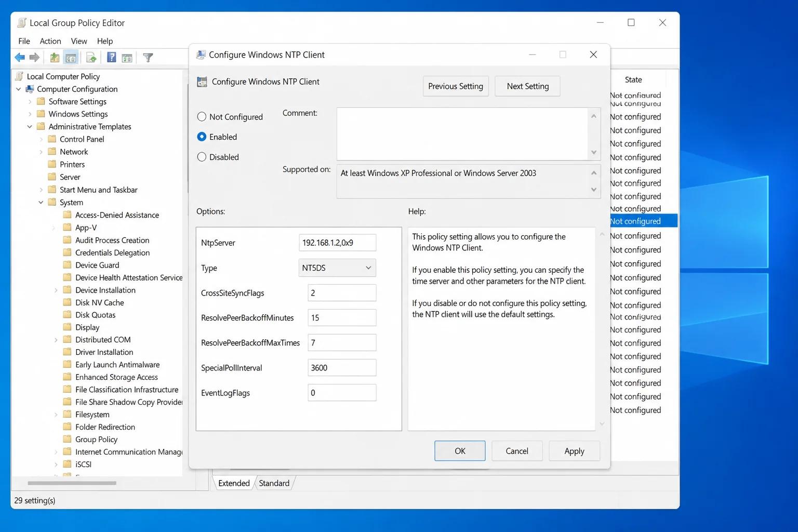Click the horizontal scrollbar under the tree pane
Image resolution: width=798 pixels, height=532 pixels.
pos(72,483)
